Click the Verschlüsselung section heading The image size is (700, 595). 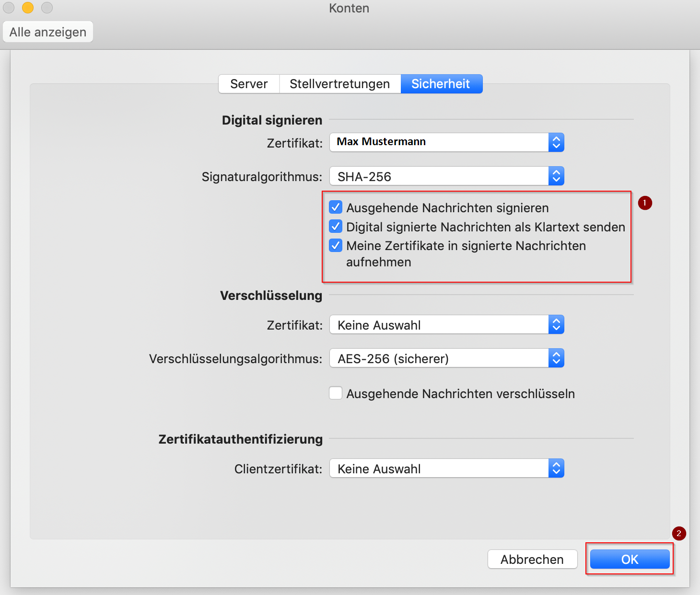click(x=271, y=296)
